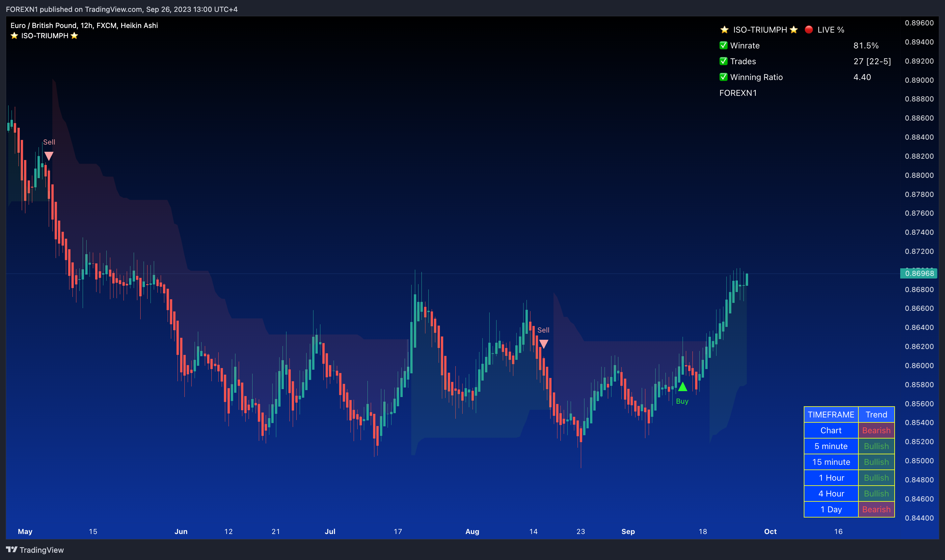The image size is (945, 560).
Task: Click the Trend header cell
Action: point(876,414)
